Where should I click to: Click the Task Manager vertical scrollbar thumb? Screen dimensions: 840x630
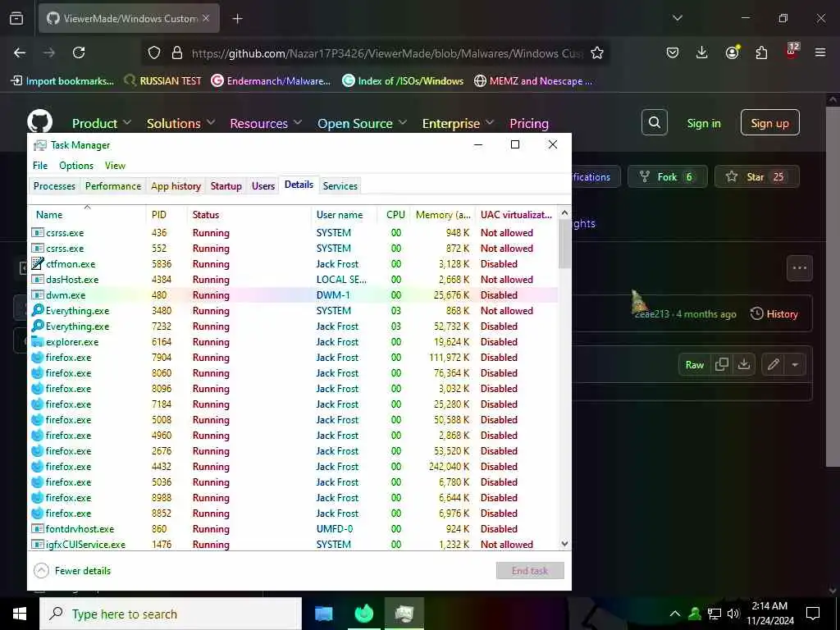click(564, 244)
